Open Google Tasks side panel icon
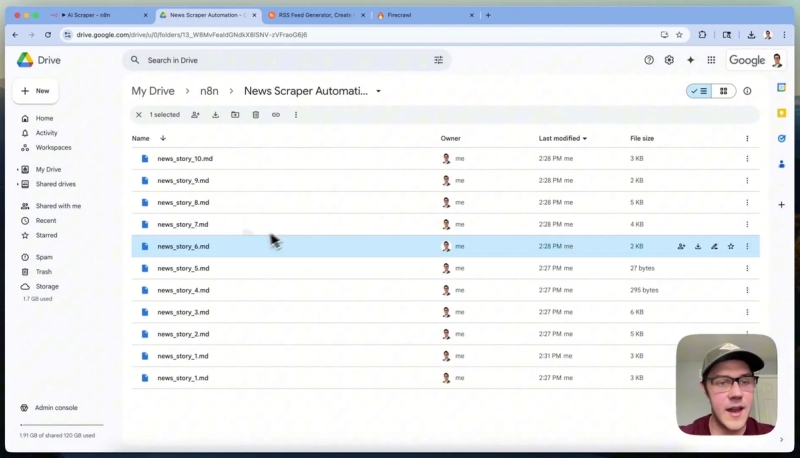The height and width of the screenshot is (458, 800). (781, 138)
